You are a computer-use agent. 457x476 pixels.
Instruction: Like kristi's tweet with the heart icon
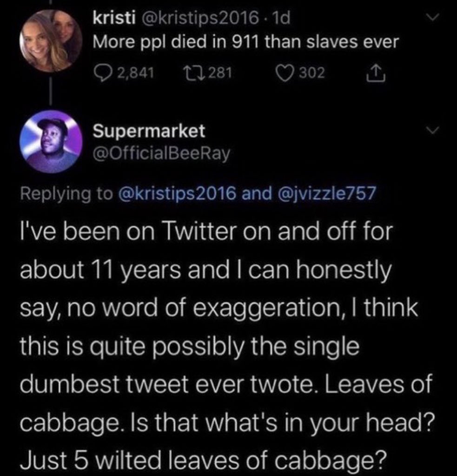(x=284, y=72)
